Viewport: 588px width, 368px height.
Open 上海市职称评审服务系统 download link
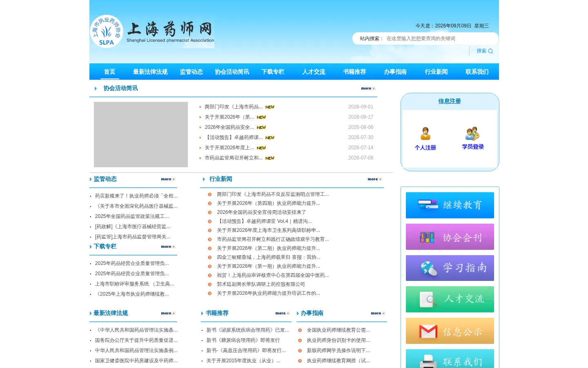coord(134,284)
